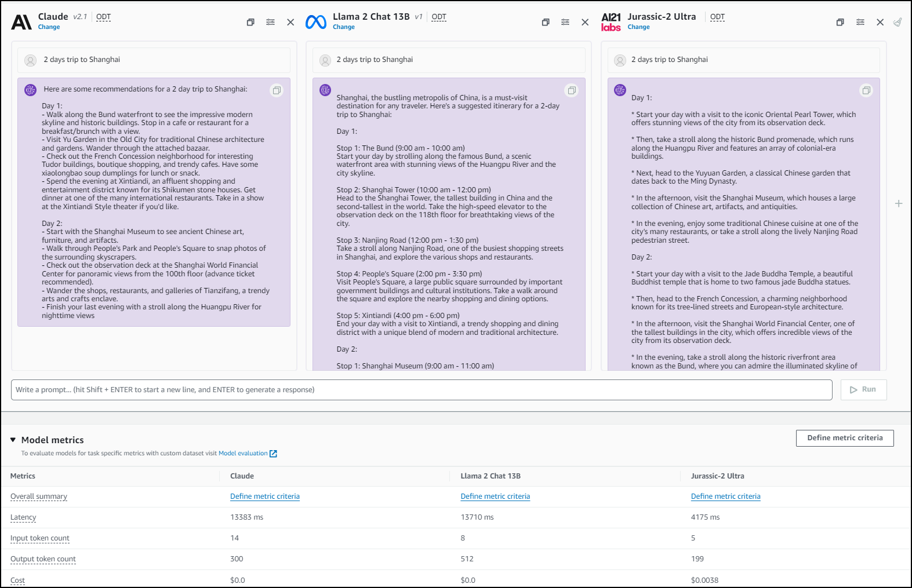This screenshot has width=912, height=588.
Task: Click the Llama 2 Chat 13B column header
Action: click(x=490, y=476)
